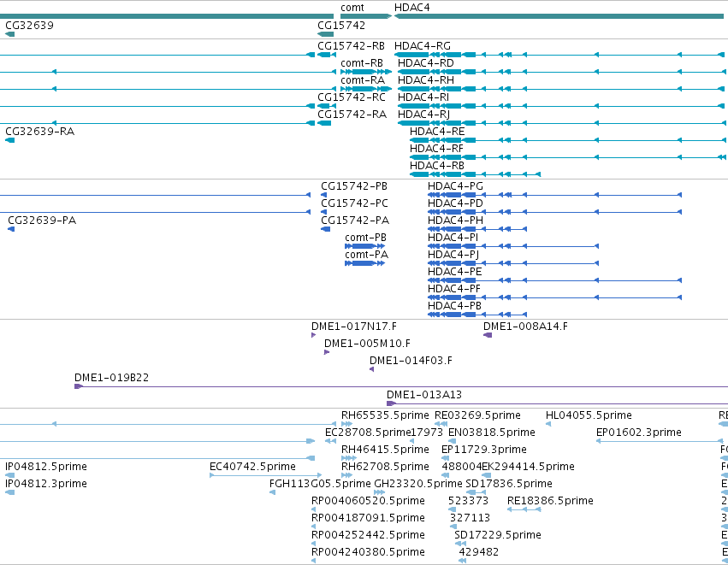Click EST label RH62708.5prime
The height and width of the screenshot is (565, 728).
385,468
